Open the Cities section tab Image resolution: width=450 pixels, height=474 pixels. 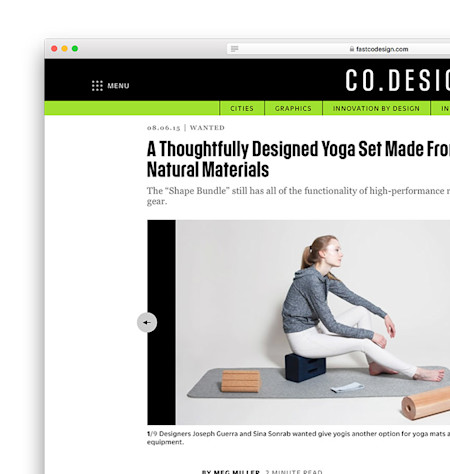pos(242,108)
